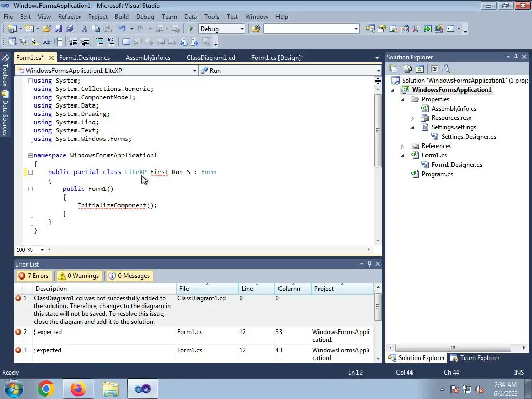Click the Display Object Member List icon
532x399 pixels.
coord(12,42)
